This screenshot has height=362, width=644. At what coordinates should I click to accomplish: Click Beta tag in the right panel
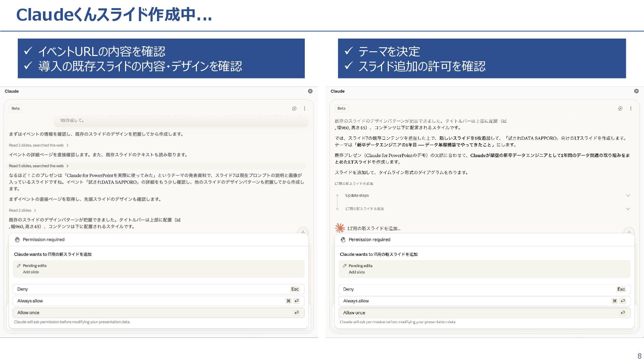click(341, 108)
